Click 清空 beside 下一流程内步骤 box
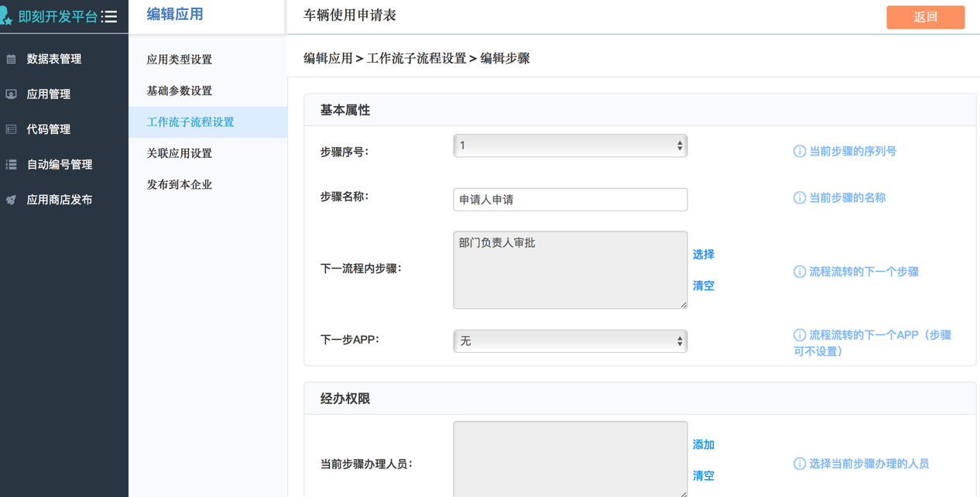This screenshot has height=497, width=980. pos(703,286)
